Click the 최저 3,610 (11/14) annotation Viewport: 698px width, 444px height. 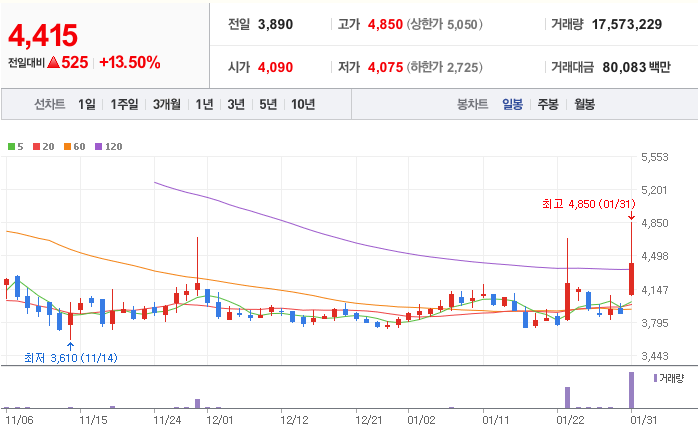coord(71,358)
